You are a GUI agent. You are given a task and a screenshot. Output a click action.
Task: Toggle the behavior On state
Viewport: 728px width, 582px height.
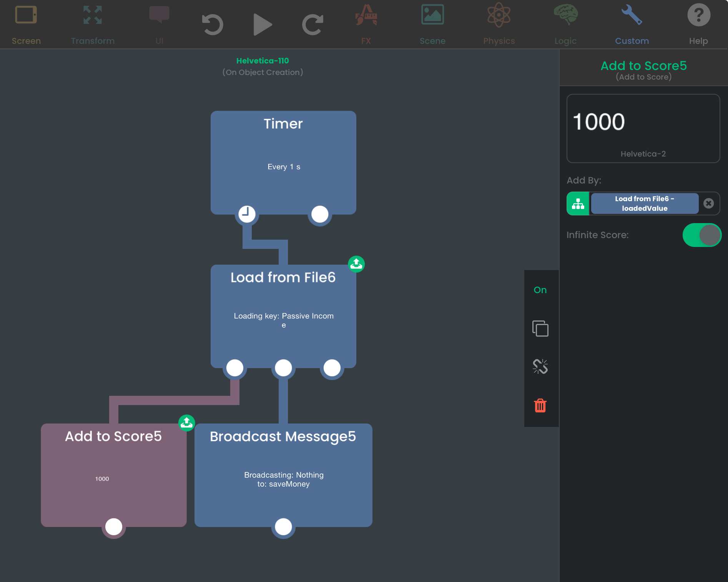click(540, 290)
